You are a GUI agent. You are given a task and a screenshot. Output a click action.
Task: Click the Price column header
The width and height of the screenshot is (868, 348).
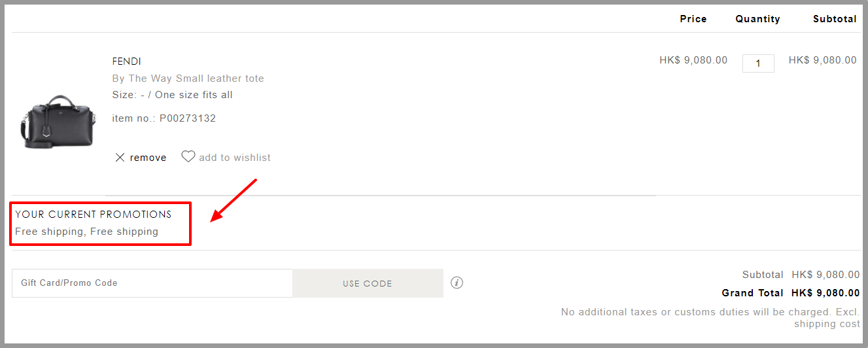click(693, 19)
